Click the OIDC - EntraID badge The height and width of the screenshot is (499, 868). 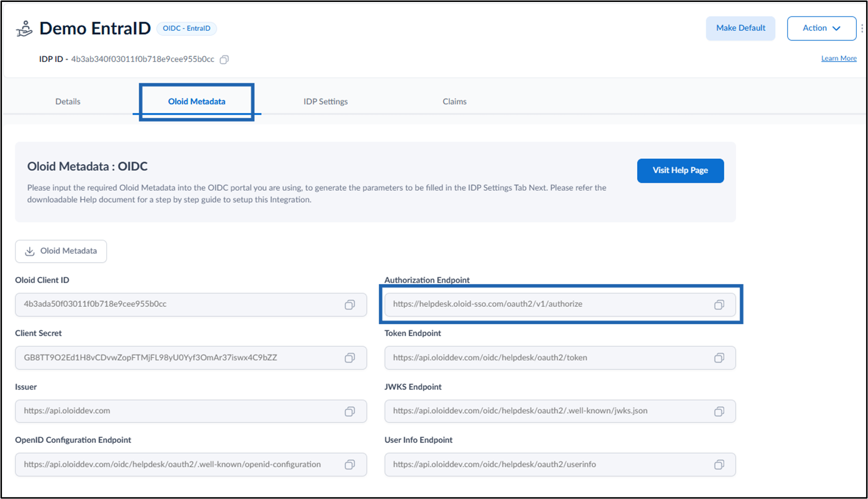pyautogui.click(x=187, y=28)
